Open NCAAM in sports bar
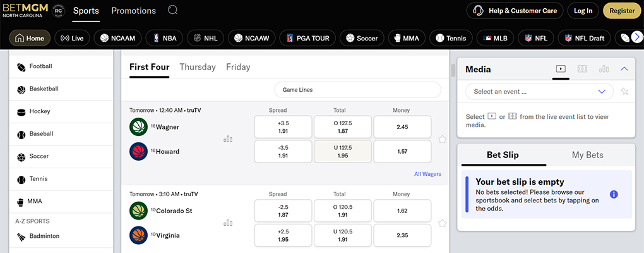The width and height of the screenshot is (644, 253). click(117, 38)
